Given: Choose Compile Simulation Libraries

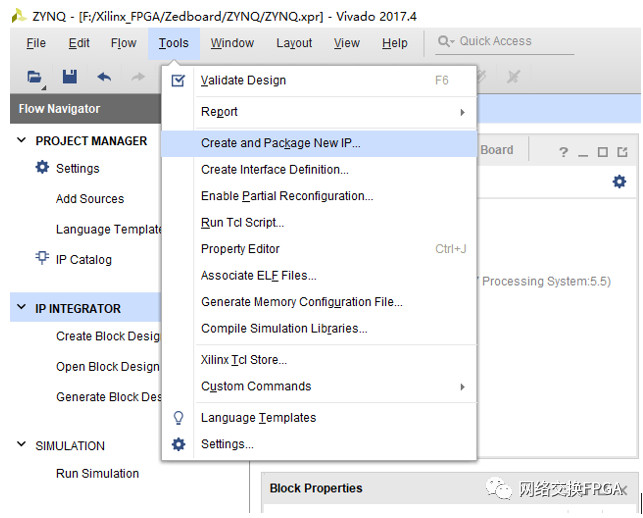Looking at the screenshot, I should tap(319, 329).
